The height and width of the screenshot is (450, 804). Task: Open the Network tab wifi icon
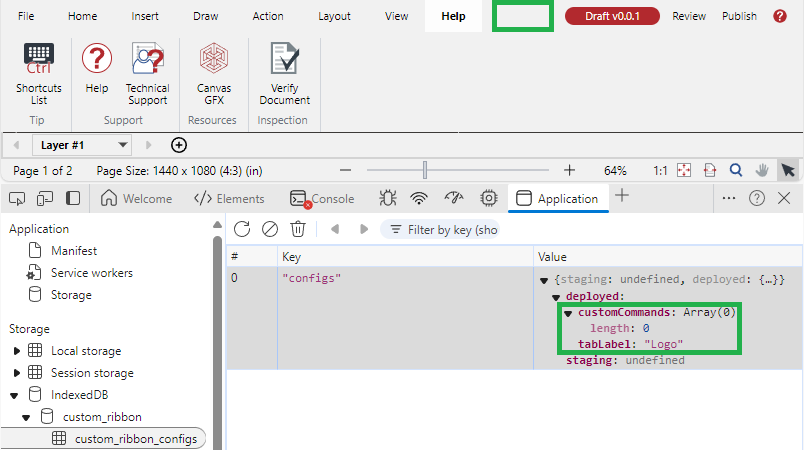pyautogui.click(x=419, y=198)
